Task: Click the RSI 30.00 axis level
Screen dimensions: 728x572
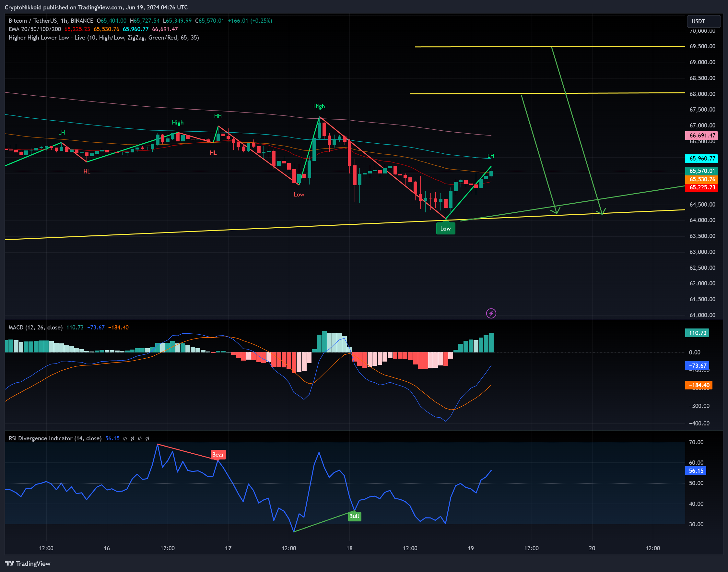Action: tap(696, 524)
